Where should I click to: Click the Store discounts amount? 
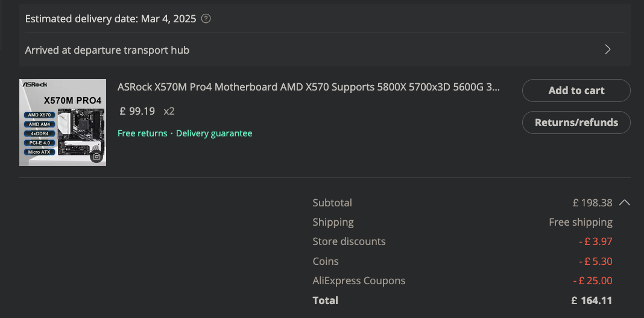(595, 241)
